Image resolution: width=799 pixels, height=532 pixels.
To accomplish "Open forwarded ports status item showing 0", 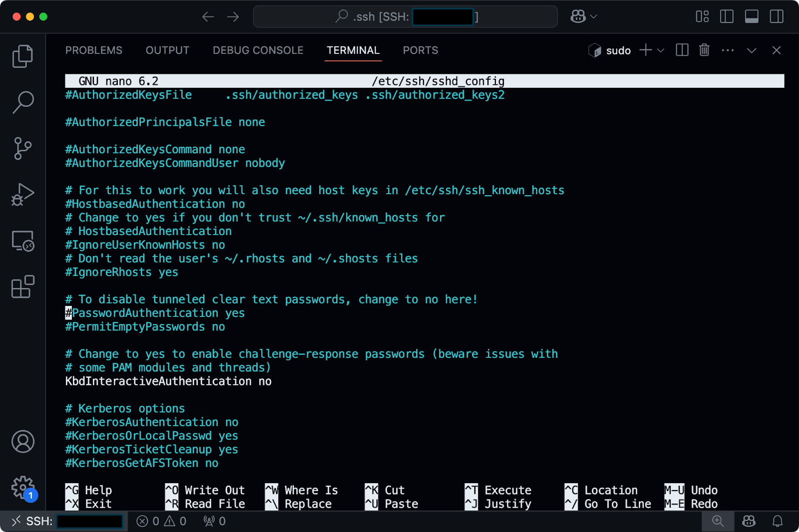I will click(214, 522).
